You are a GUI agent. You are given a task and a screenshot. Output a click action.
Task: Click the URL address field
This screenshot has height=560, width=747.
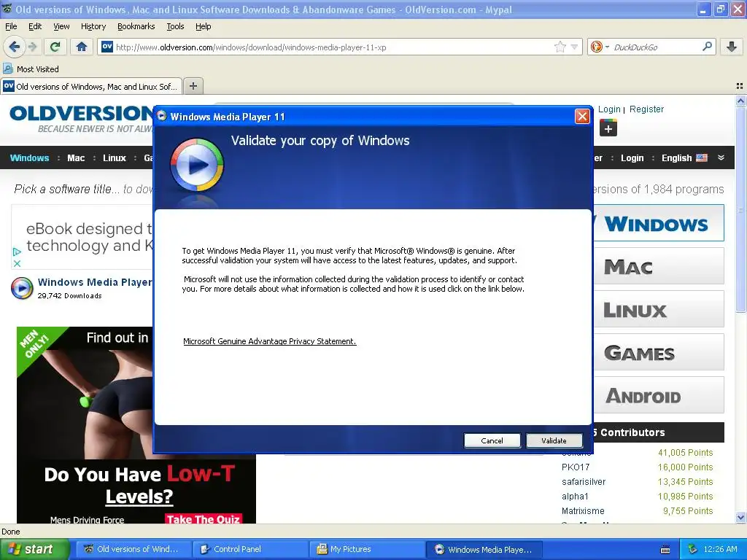333,47
